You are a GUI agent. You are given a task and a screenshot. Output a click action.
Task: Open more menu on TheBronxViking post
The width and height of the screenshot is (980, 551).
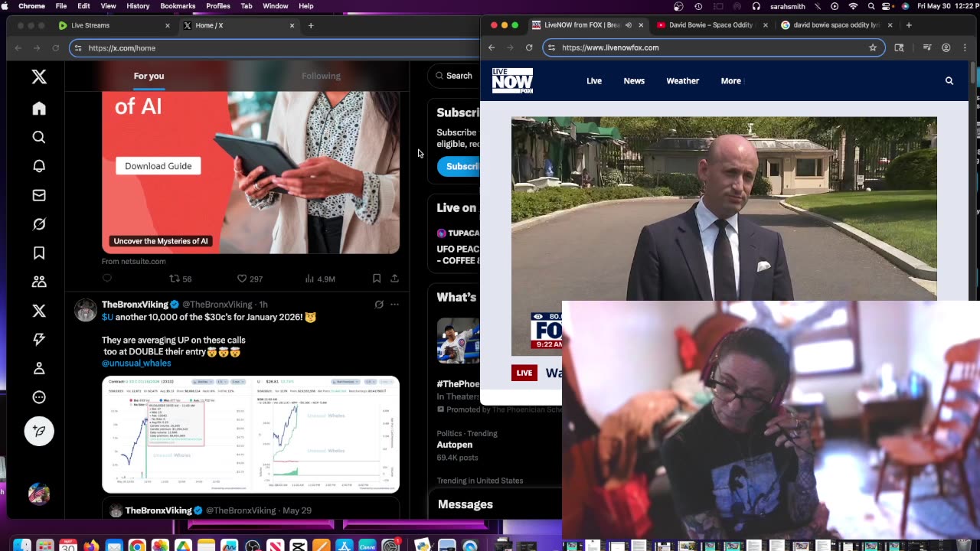[394, 304]
